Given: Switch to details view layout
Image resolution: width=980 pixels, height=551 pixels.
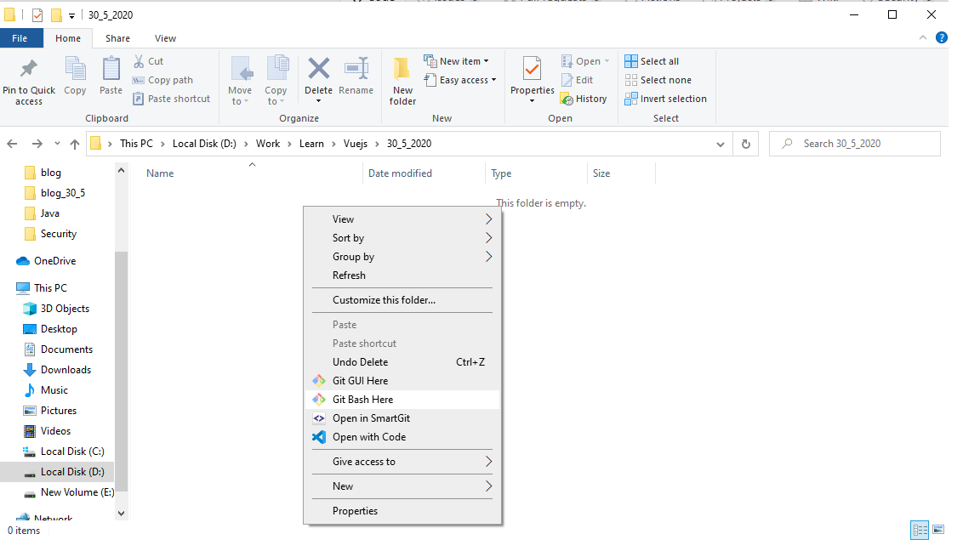Looking at the screenshot, I should click(x=920, y=530).
